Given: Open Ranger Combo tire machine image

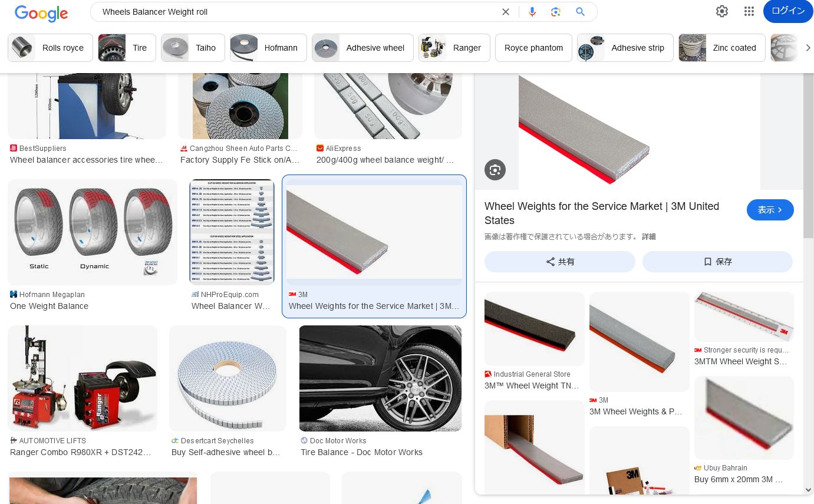Looking at the screenshot, I should click(x=83, y=378).
